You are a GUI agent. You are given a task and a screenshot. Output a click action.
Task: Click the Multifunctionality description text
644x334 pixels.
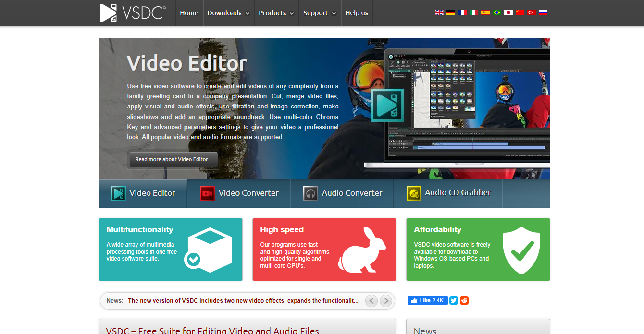point(142,251)
